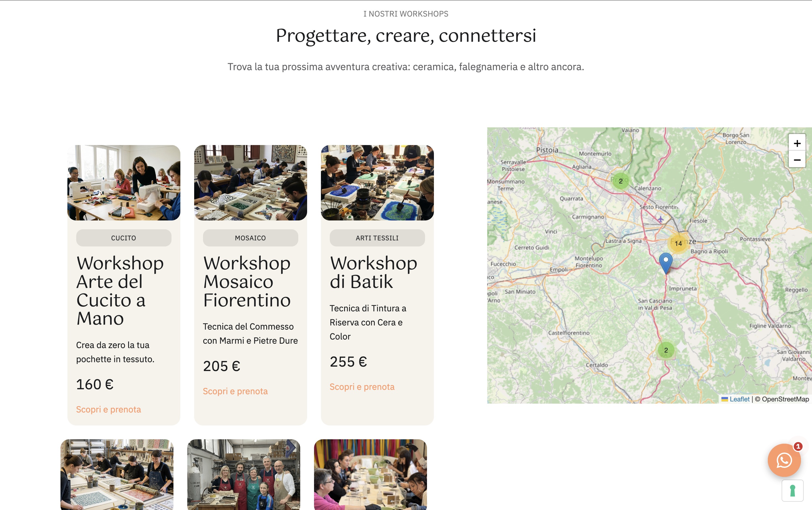Click the MOSAICO category tag
Viewport: 812px width, 510px height.
(x=251, y=238)
